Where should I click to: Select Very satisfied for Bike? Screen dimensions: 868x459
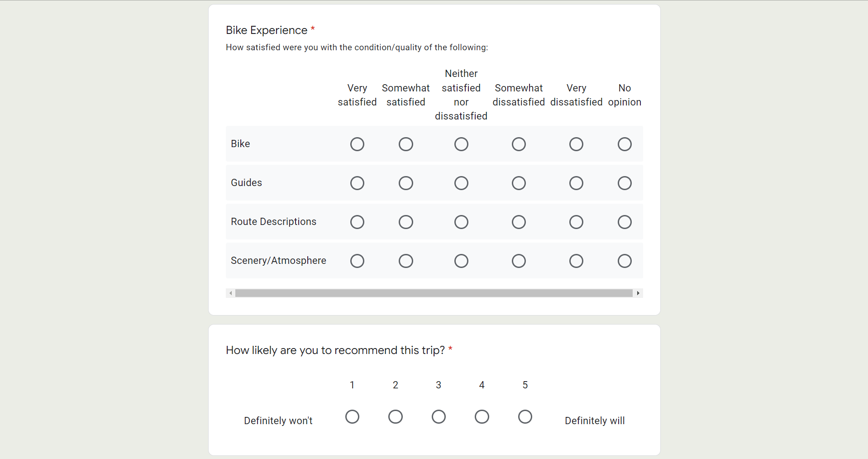pos(357,144)
